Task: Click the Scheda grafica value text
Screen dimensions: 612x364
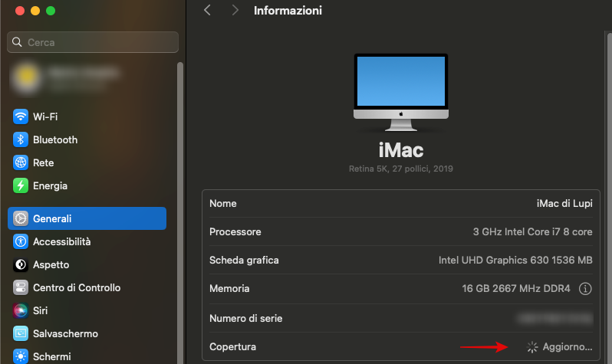Action: point(515,261)
